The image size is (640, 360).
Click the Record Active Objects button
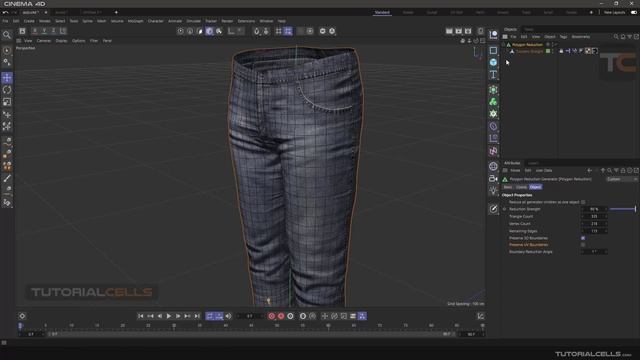(x=271, y=316)
